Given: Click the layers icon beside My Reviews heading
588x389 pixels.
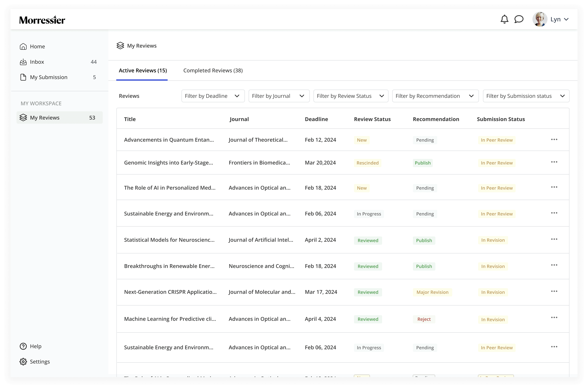Looking at the screenshot, I should 120,46.
